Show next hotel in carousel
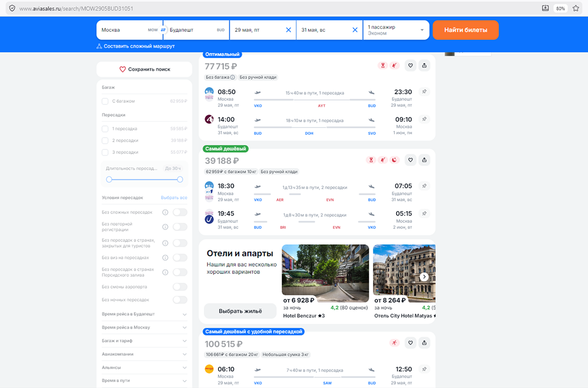 [x=424, y=277]
